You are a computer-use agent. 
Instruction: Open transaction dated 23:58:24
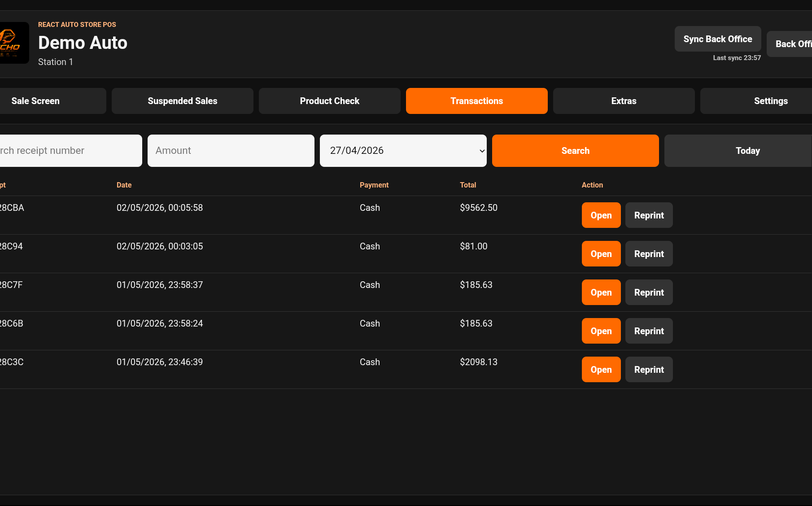[x=601, y=331]
